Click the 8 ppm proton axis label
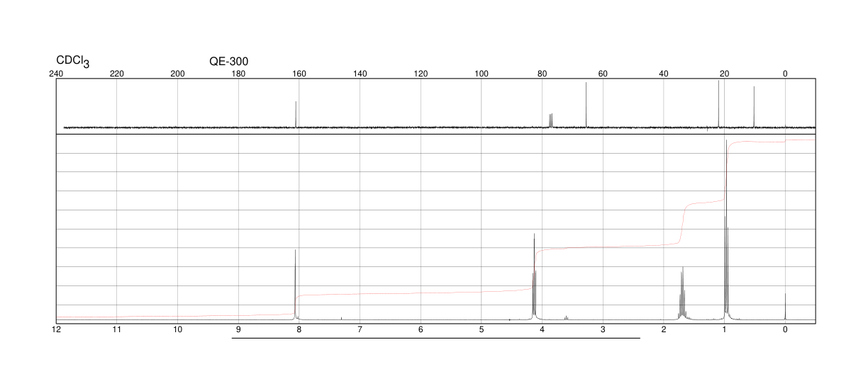The height and width of the screenshot is (374, 868). 299,330
